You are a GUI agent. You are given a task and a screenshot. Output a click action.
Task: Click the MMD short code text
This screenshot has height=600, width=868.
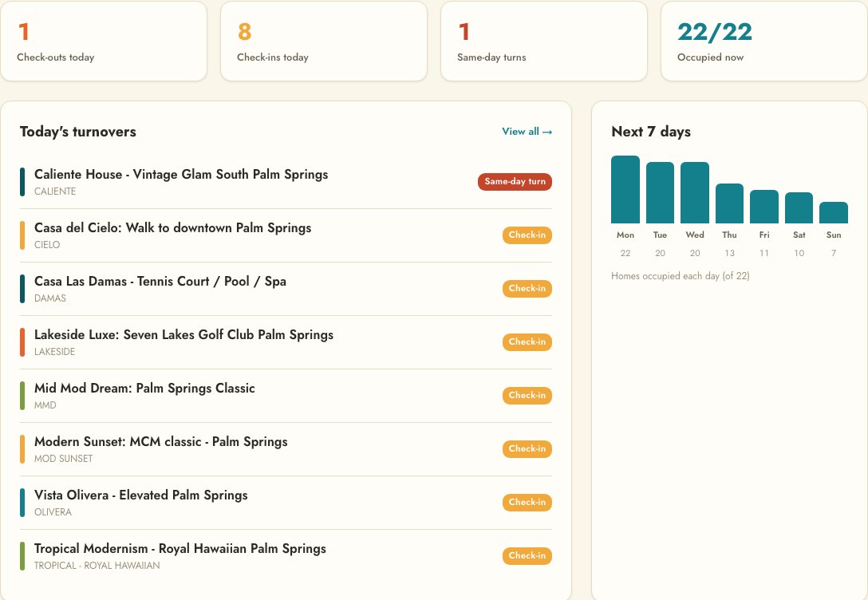[x=45, y=405]
